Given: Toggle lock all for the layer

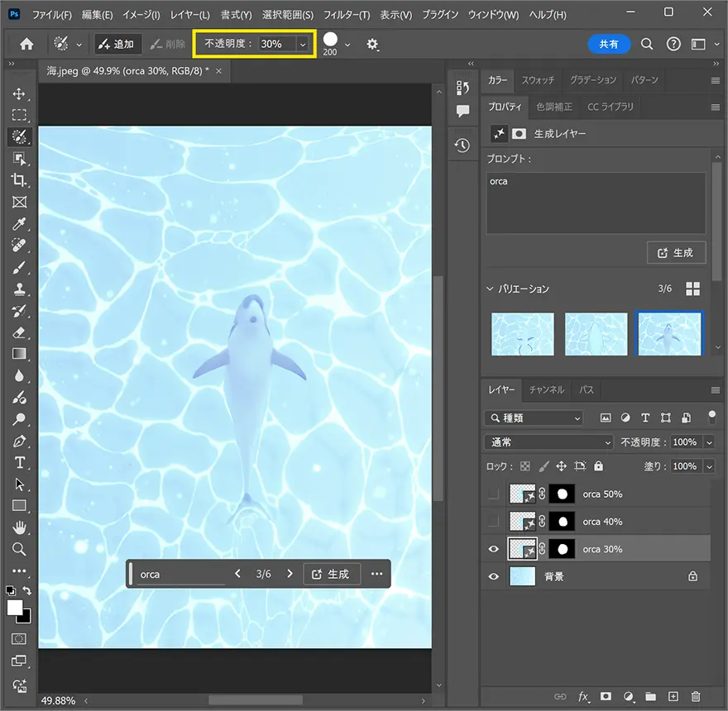Looking at the screenshot, I should (x=598, y=466).
